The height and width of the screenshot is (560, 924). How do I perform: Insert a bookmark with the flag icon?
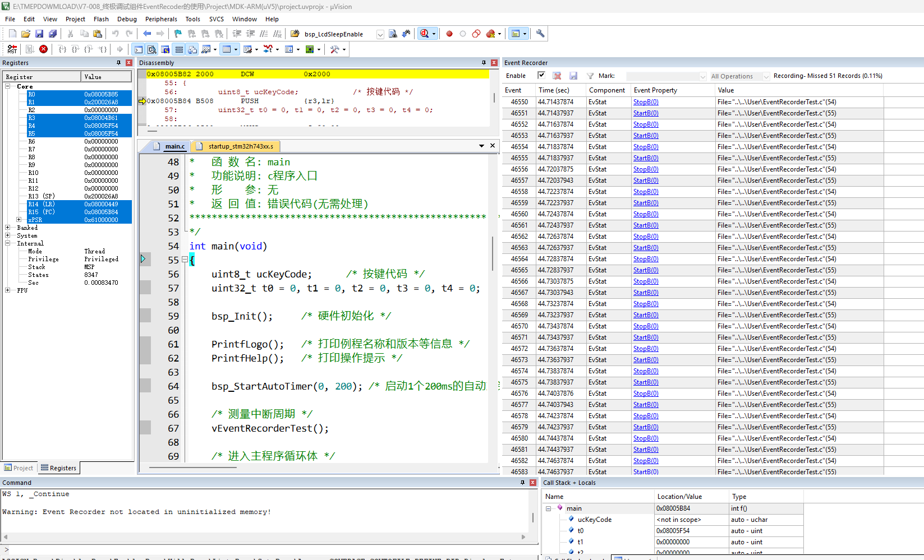pos(178,34)
